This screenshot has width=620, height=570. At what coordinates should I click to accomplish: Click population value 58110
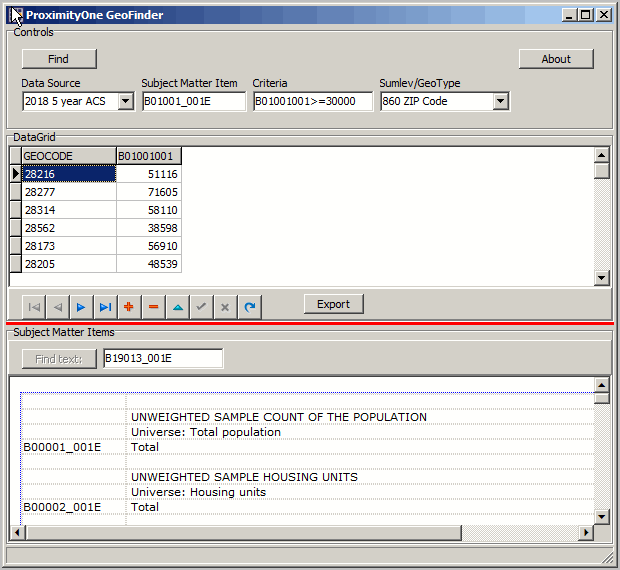pos(149,210)
